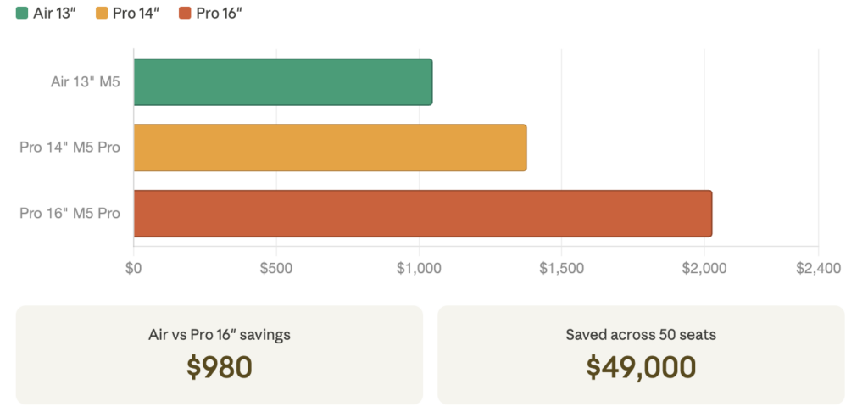Click the green Air 13″ legend swatch
The width and height of the screenshot is (868, 418).
coord(22,14)
